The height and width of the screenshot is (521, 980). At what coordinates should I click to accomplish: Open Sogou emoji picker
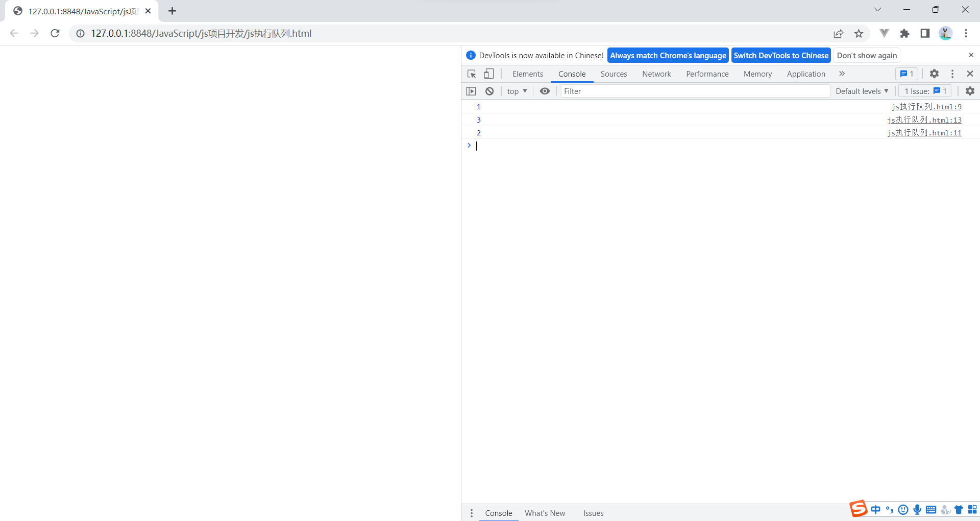(903, 509)
